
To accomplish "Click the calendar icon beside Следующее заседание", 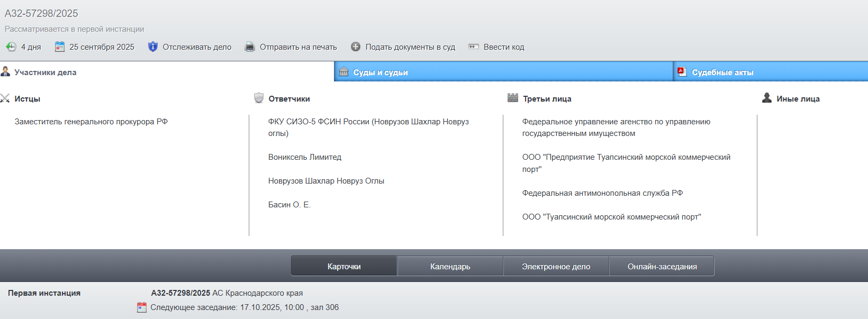I will click(142, 307).
